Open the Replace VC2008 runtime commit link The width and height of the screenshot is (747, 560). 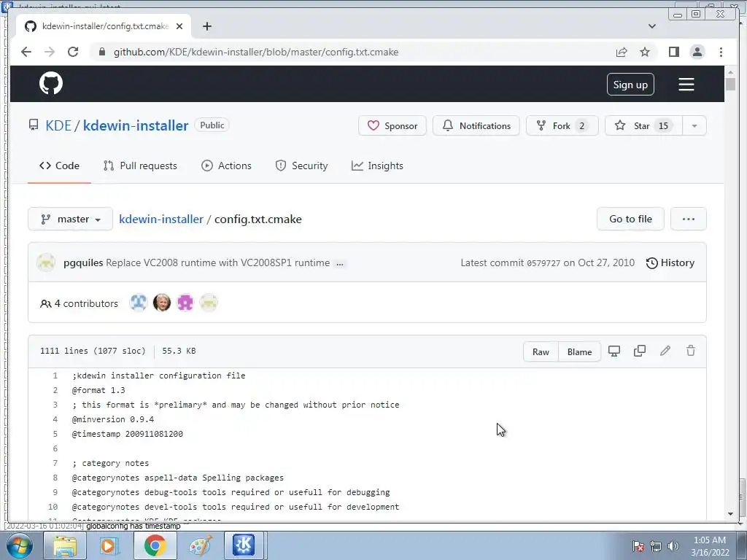(x=217, y=262)
